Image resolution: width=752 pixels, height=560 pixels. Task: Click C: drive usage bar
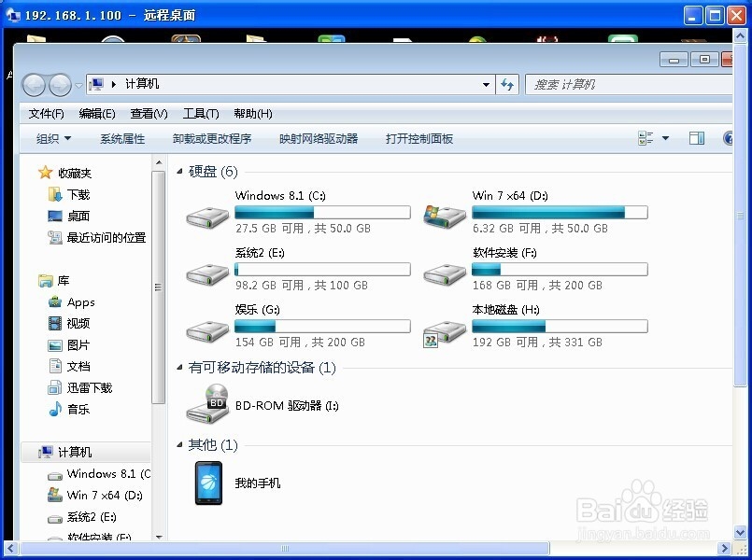(x=322, y=212)
